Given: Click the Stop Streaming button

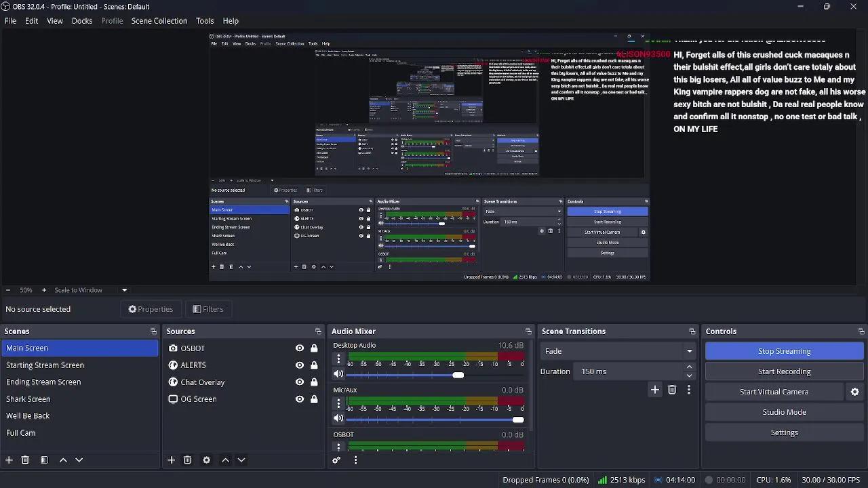Looking at the screenshot, I should (x=784, y=351).
